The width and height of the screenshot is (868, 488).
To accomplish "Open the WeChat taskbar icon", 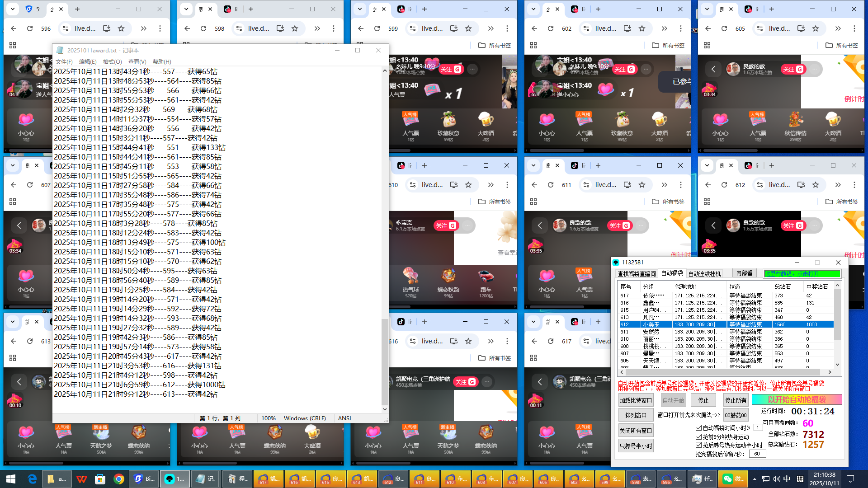I will pos(727,479).
